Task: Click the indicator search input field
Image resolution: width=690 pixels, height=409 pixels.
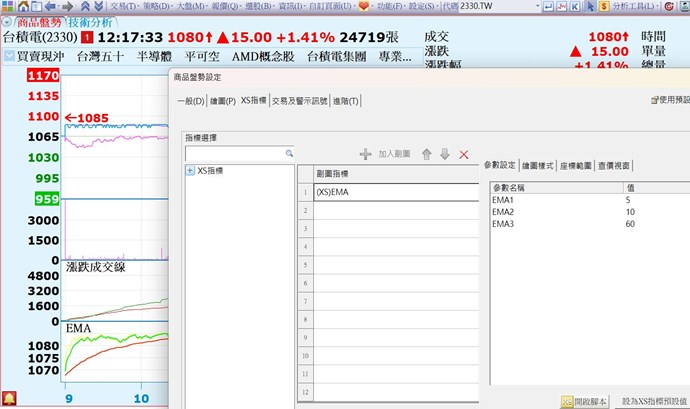Action: tap(234, 154)
